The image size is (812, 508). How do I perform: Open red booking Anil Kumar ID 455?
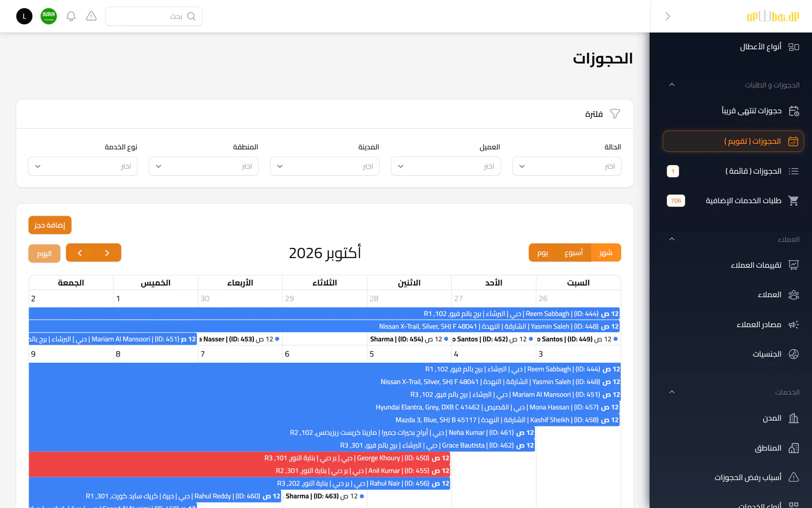240,471
